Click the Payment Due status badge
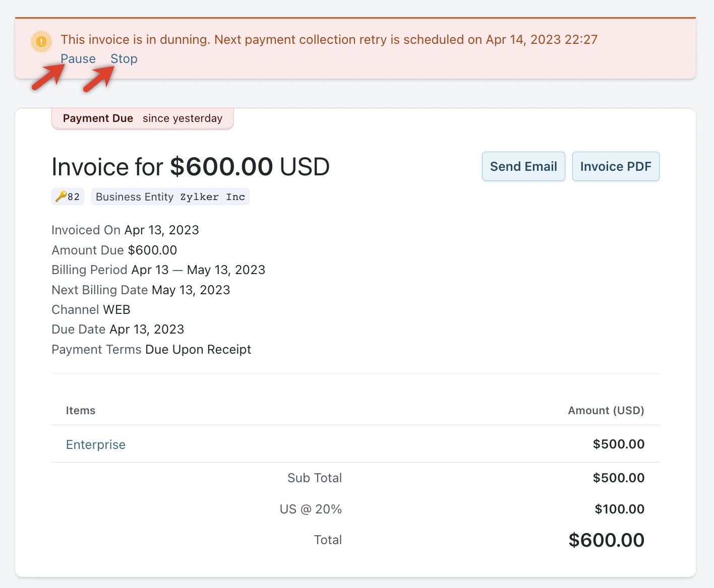 pyautogui.click(x=142, y=118)
